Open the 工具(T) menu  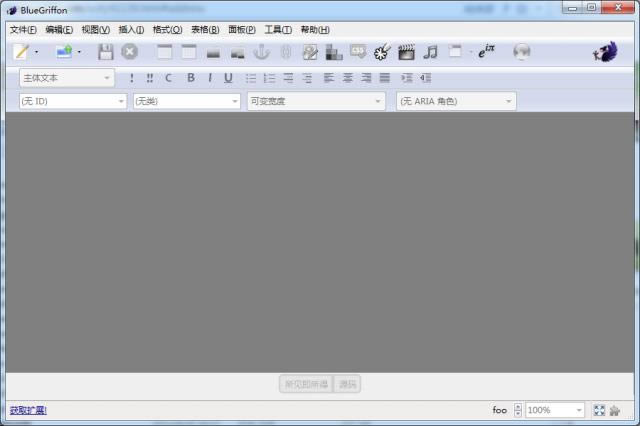(278, 30)
